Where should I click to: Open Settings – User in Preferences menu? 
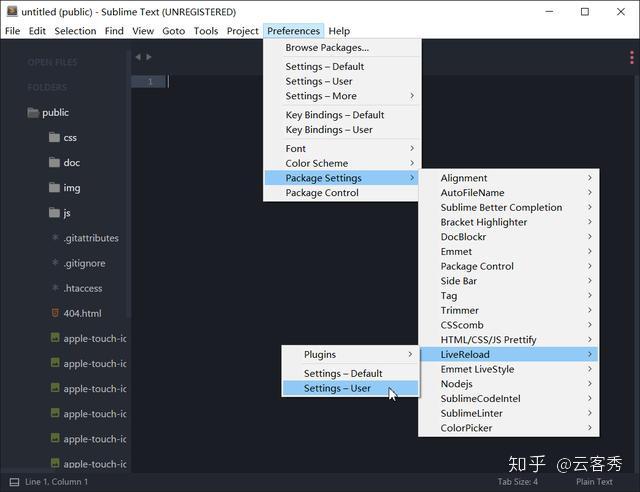coord(342,81)
